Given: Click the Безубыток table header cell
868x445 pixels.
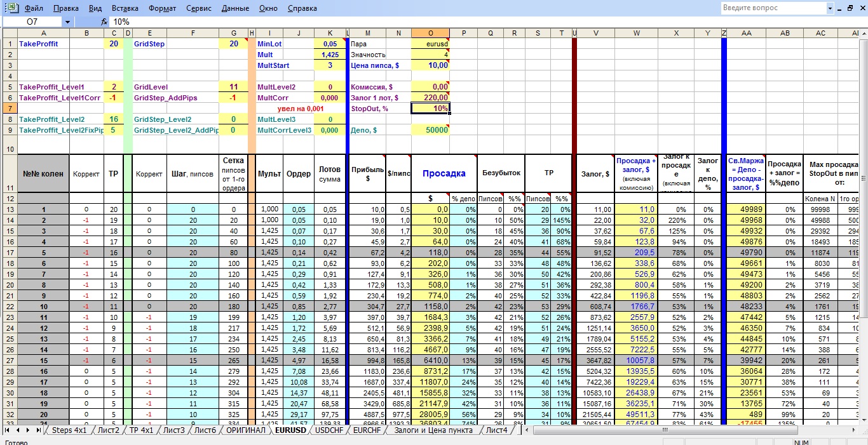Looking at the screenshot, I should point(501,173).
